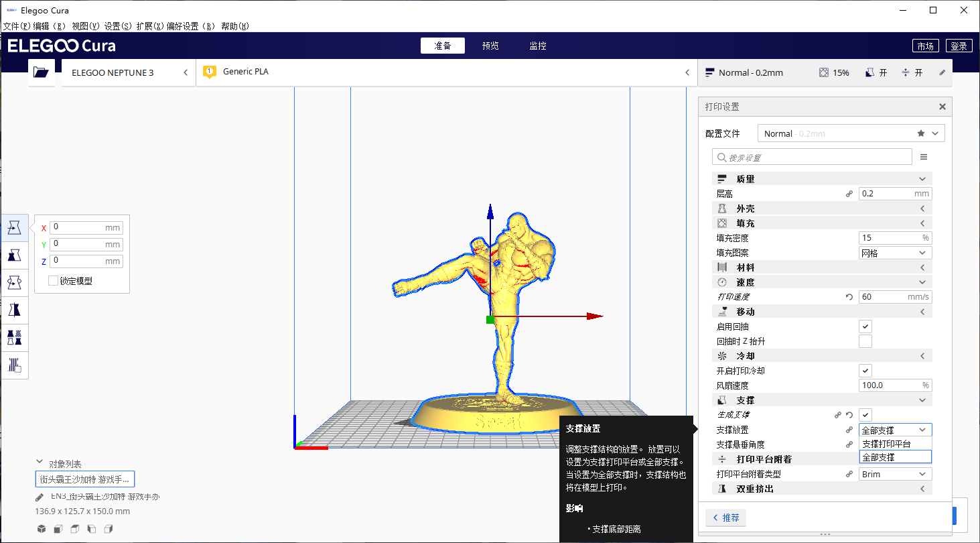Choose 全部支撑 option in the open list
This screenshot has height=543, width=980.
896,457
